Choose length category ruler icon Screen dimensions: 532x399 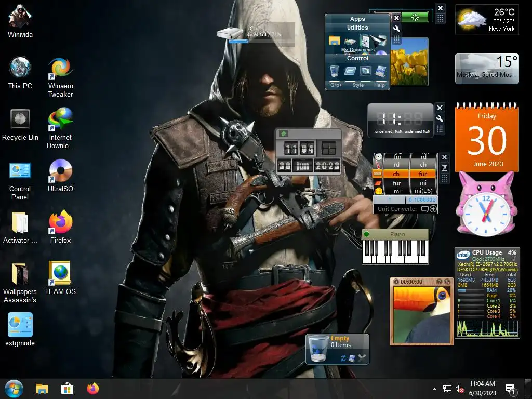(378, 174)
